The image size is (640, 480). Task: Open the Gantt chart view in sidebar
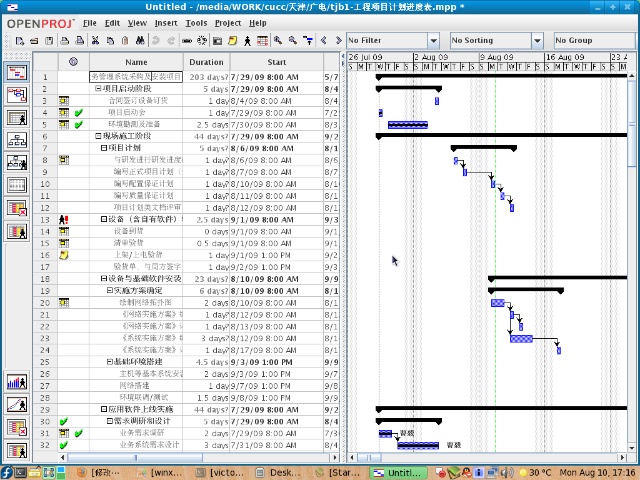[16, 73]
